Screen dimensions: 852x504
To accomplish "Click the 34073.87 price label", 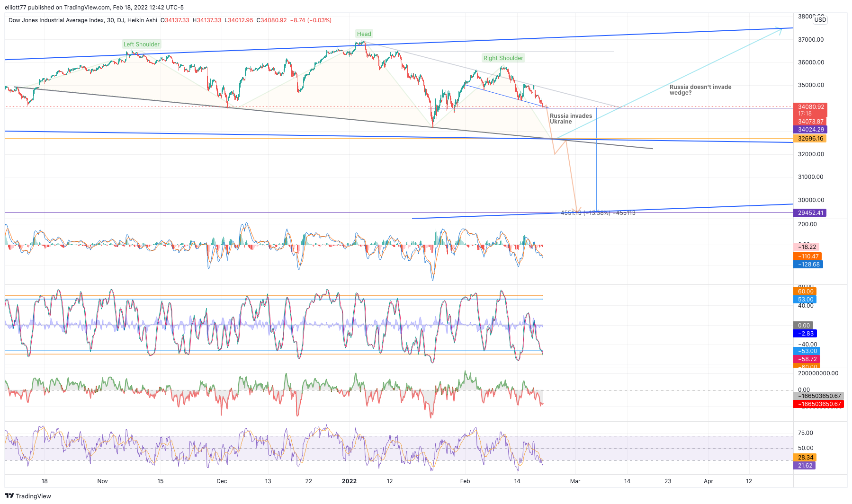I will coord(810,122).
